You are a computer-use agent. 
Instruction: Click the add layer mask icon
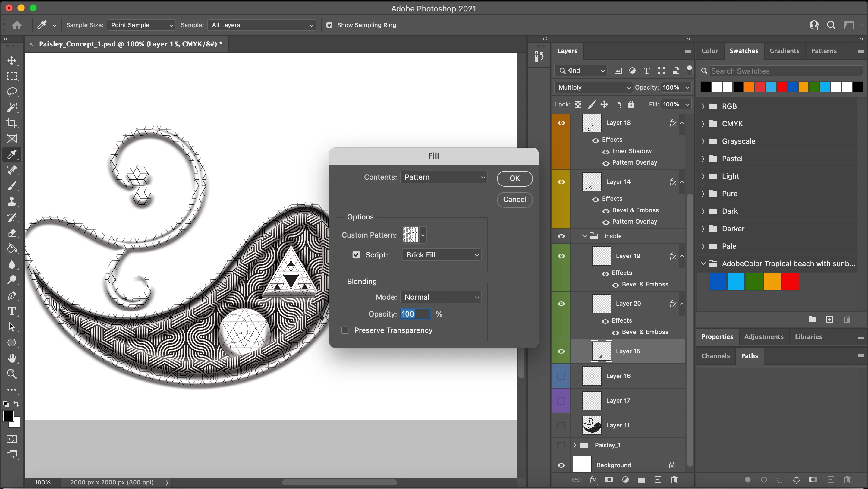[x=609, y=480]
